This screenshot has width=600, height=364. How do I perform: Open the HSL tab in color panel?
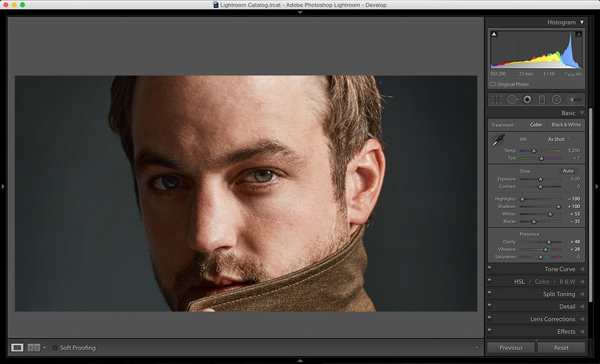click(519, 282)
